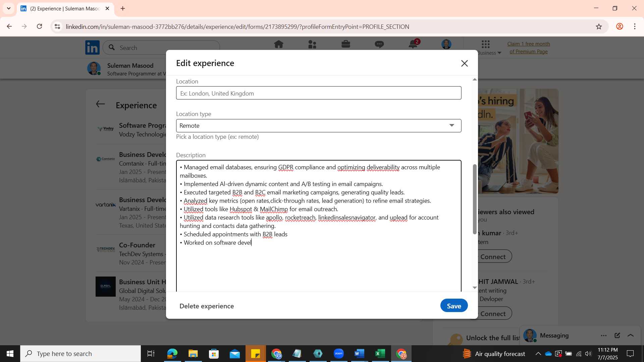Open Messaging options ellipsis
The image size is (644, 362).
pos(604,336)
